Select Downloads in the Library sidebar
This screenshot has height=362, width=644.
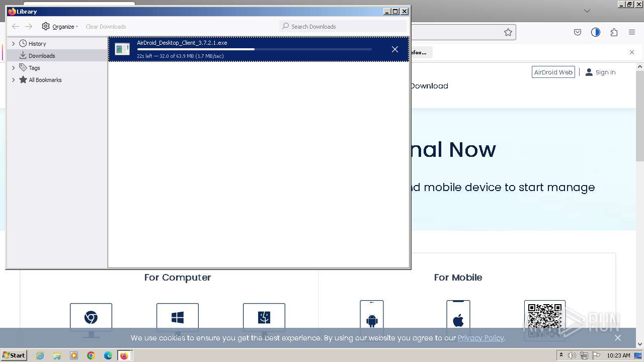click(x=57, y=56)
